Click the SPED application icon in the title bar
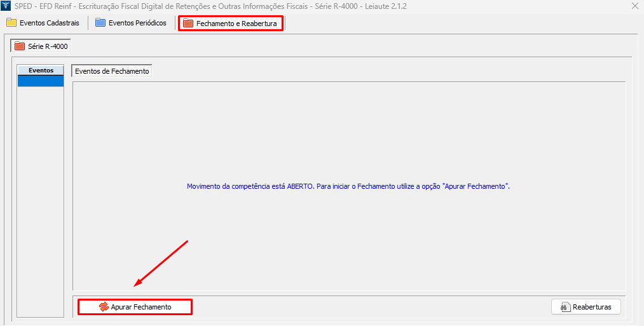Viewport: 644px width, 326px height. coord(6,6)
